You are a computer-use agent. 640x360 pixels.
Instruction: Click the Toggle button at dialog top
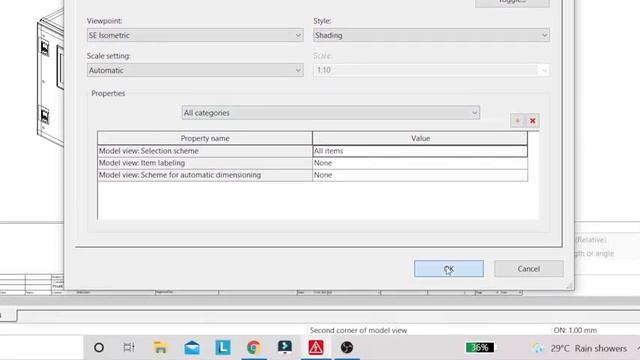[x=512, y=2]
